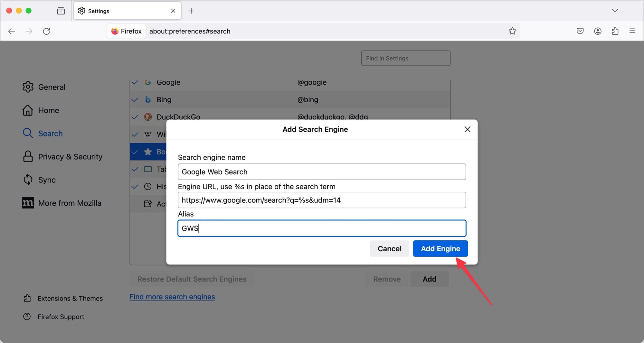Click the Tabs rectangle icon
644x343 pixels.
pyautogui.click(x=148, y=169)
